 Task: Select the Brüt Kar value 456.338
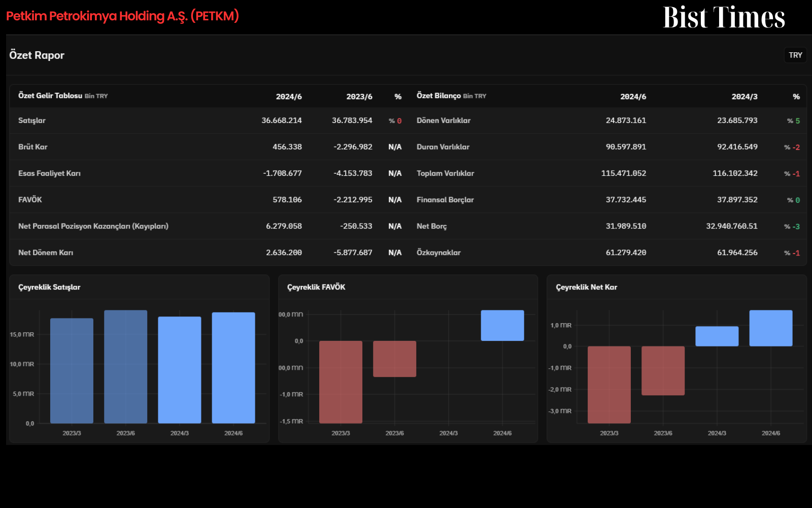[x=287, y=147]
